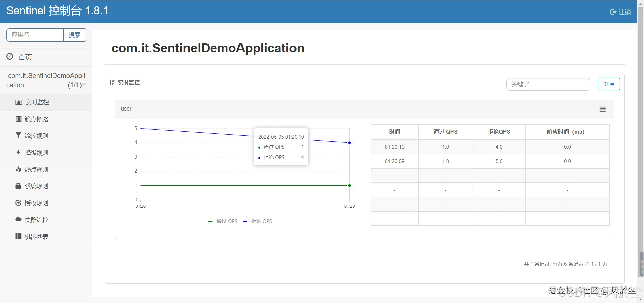
Task: Click the degrade rules lightning icon
Action: click(18, 152)
